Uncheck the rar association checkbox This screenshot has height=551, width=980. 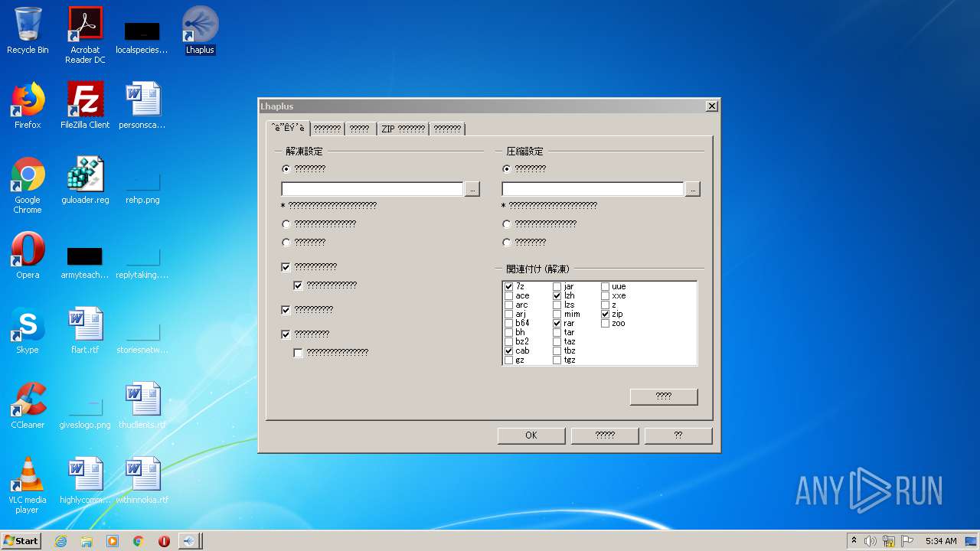[557, 323]
